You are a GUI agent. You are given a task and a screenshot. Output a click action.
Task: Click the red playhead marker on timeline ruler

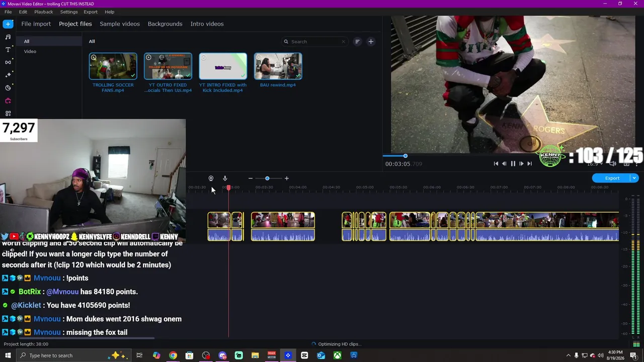click(x=228, y=188)
